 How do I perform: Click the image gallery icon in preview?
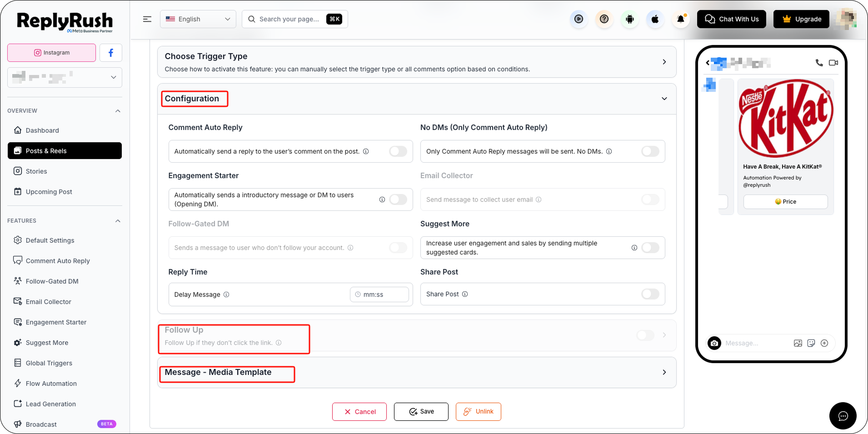(x=798, y=343)
